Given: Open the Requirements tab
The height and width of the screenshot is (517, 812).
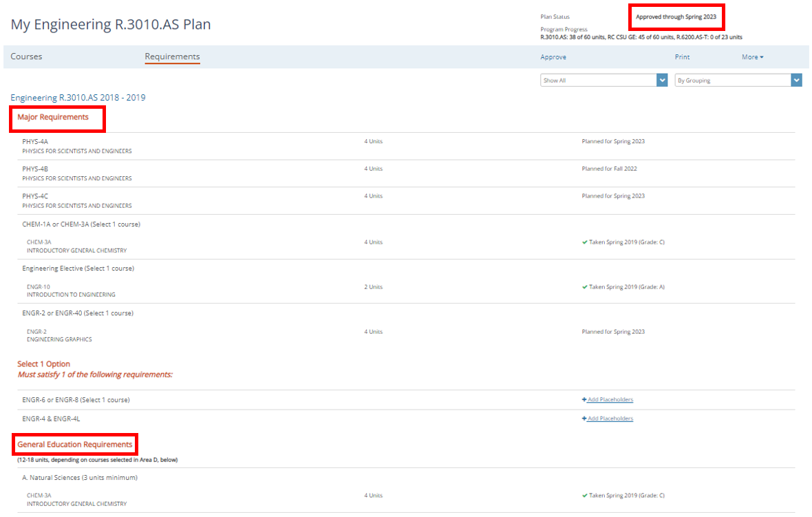Looking at the screenshot, I should point(172,56).
